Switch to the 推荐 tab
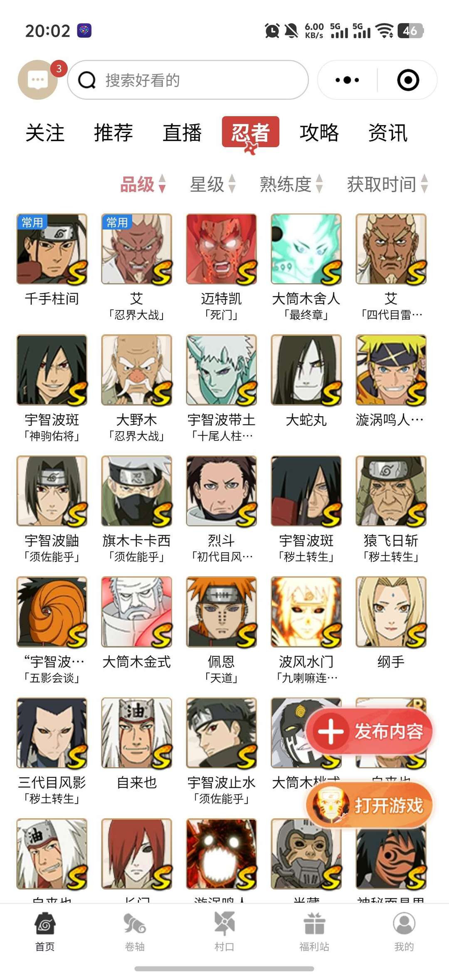 point(113,133)
